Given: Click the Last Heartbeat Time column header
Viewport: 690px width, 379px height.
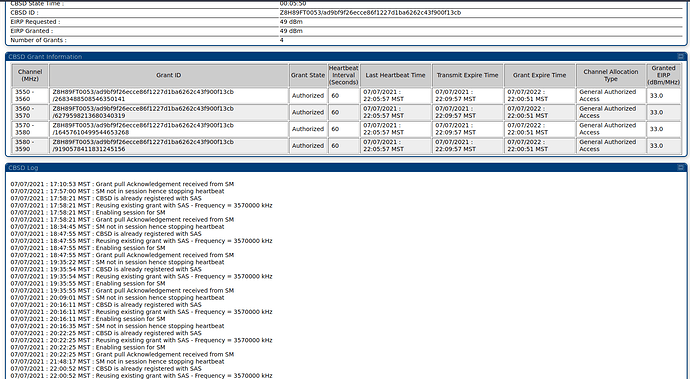Looking at the screenshot, I should point(396,75).
